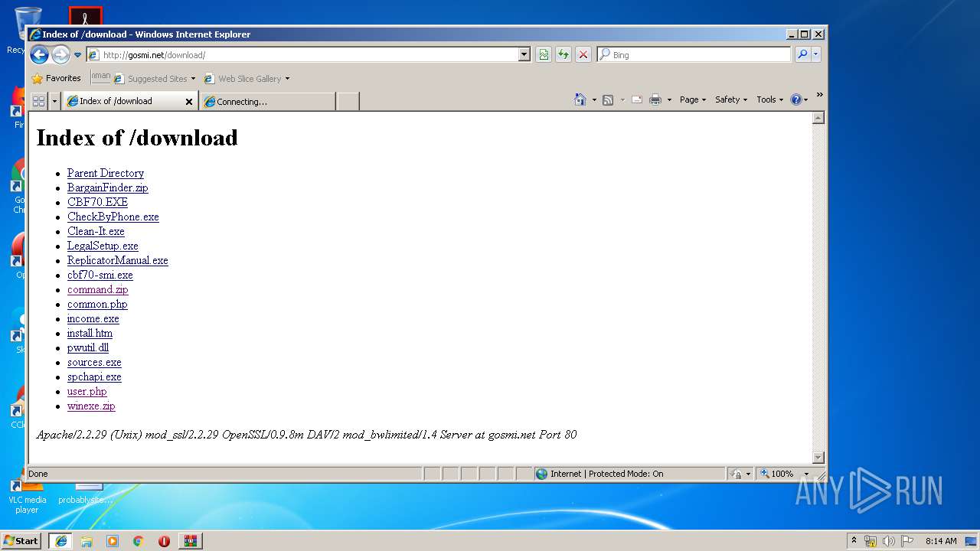
Task: Click the Start button
Action: (21, 540)
